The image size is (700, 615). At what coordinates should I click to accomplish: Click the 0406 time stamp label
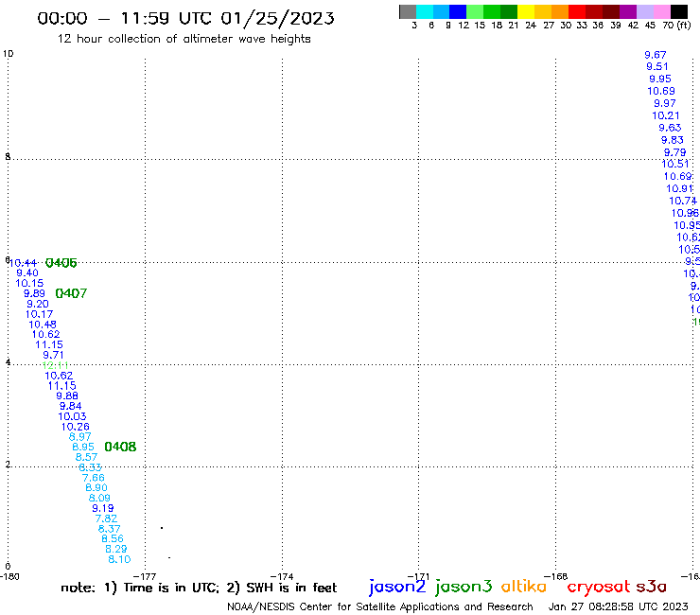(61, 263)
